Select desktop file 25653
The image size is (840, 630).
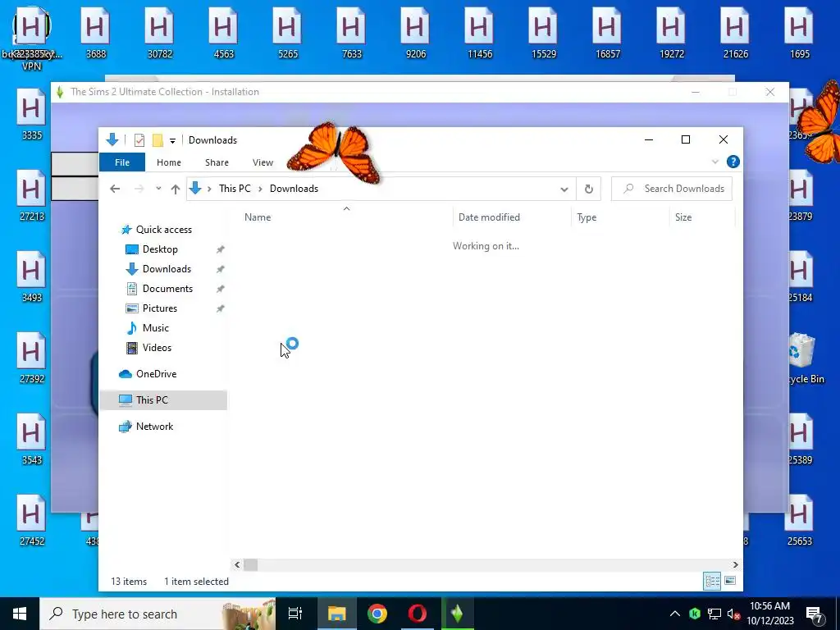click(799, 519)
